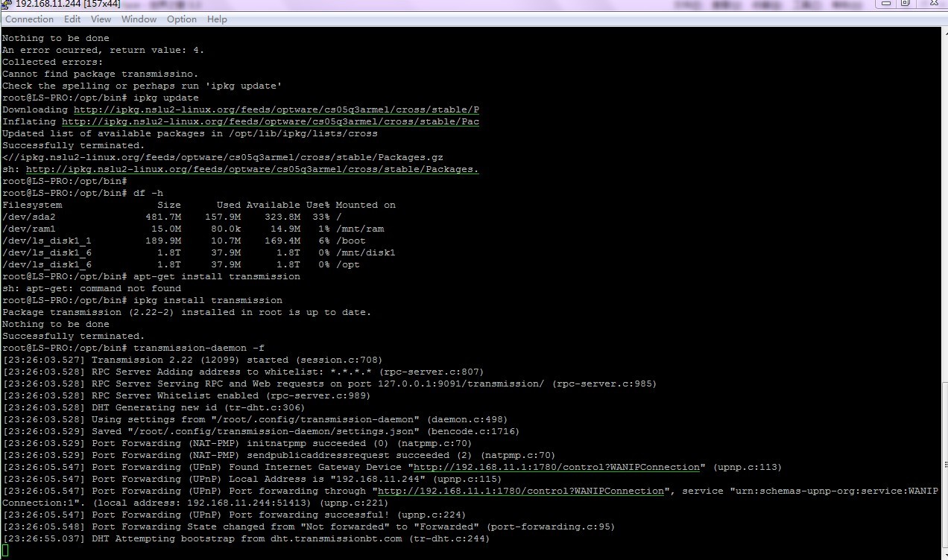
Task: Click the green cursor block at the prompt
Action: click(x=5, y=551)
